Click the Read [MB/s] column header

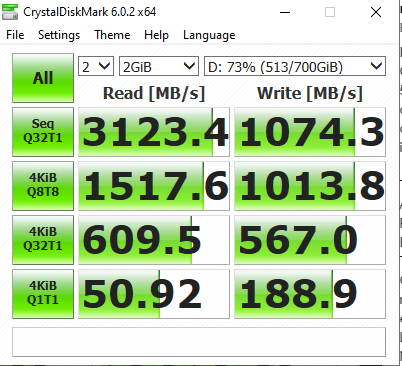[x=154, y=94]
